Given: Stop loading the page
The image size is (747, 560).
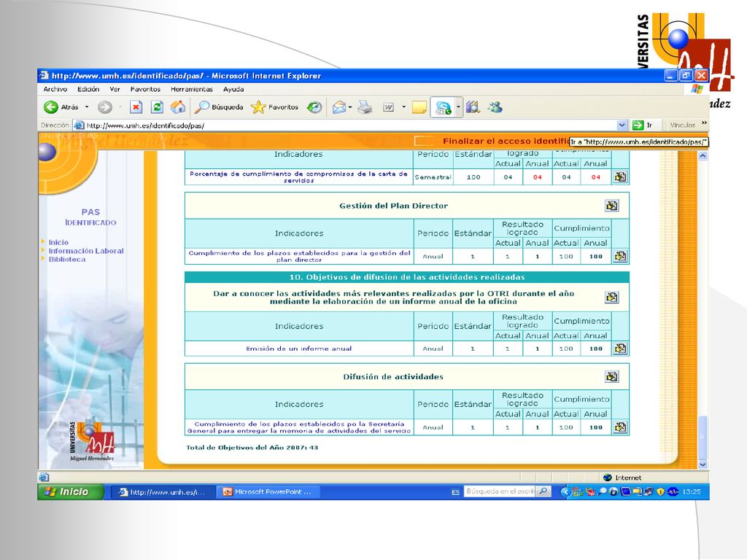Looking at the screenshot, I should click(x=136, y=107).
